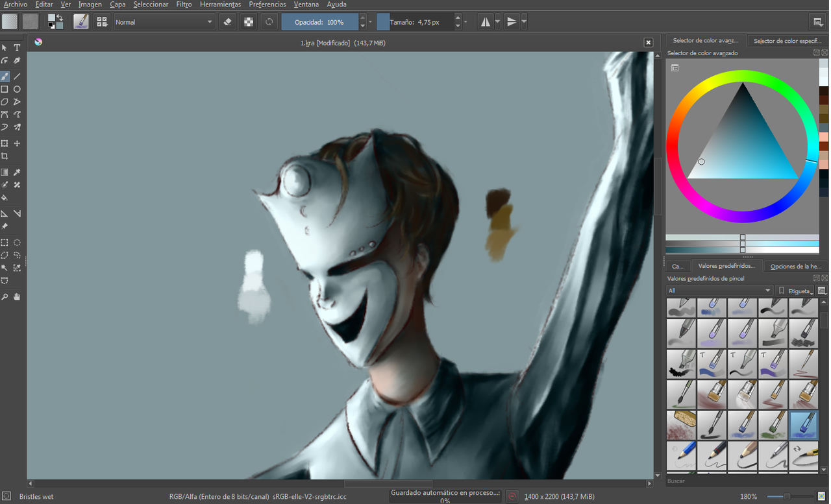Open the brush presets view options menu
The height and width of the screenshot is (504, 831).
[x=822, y=291]
